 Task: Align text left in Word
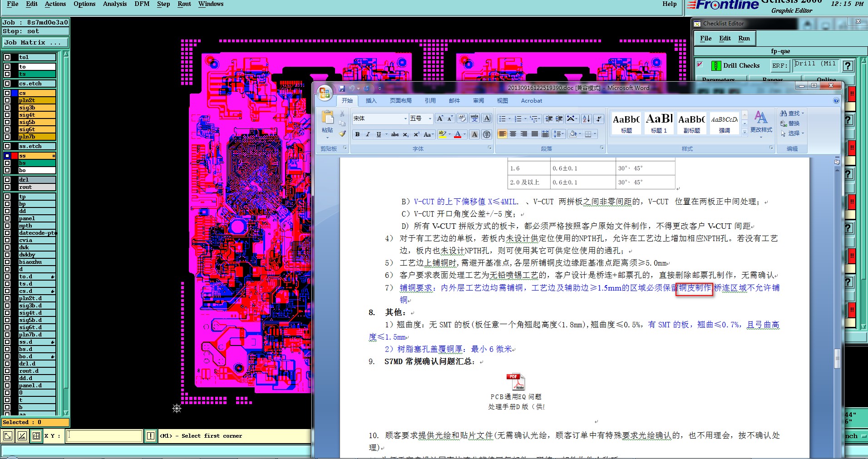click(x=502, y=134)
